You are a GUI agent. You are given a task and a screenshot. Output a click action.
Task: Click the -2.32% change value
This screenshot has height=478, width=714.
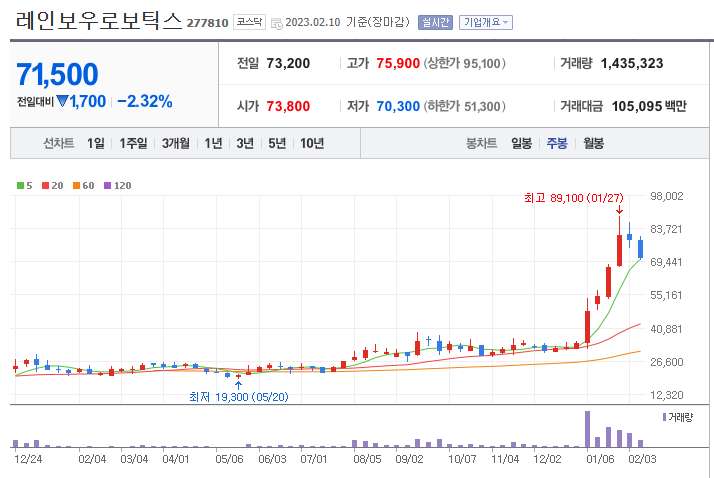(145, 101)
